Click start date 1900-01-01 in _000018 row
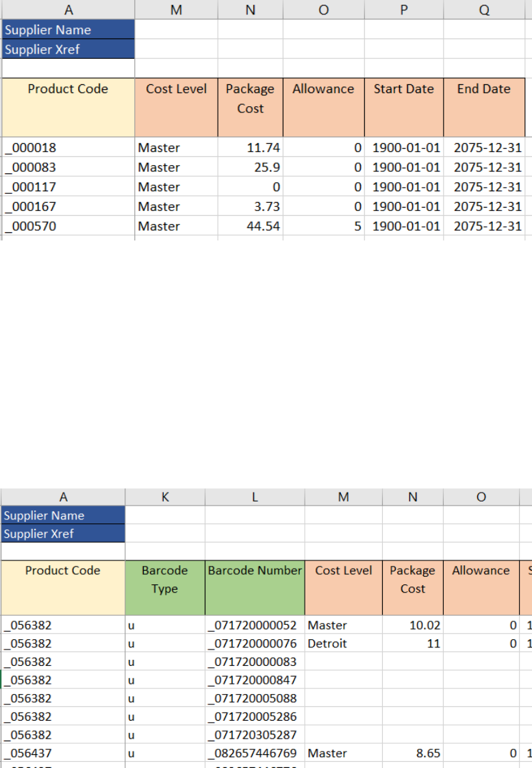This screenshot has height=768, width=532. [x=404, y=147]
